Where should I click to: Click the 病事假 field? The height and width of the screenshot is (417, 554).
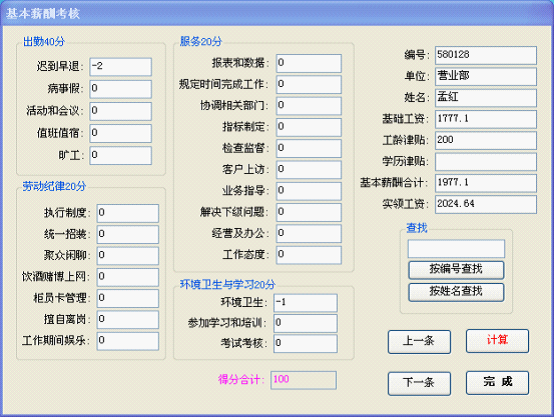(120, 89)
